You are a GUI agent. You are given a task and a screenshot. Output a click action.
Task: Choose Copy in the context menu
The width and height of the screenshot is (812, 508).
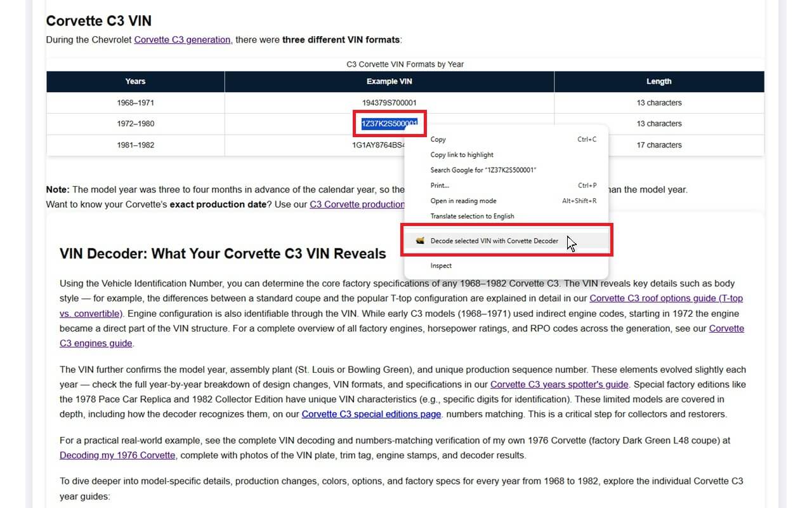pos(506,139)
